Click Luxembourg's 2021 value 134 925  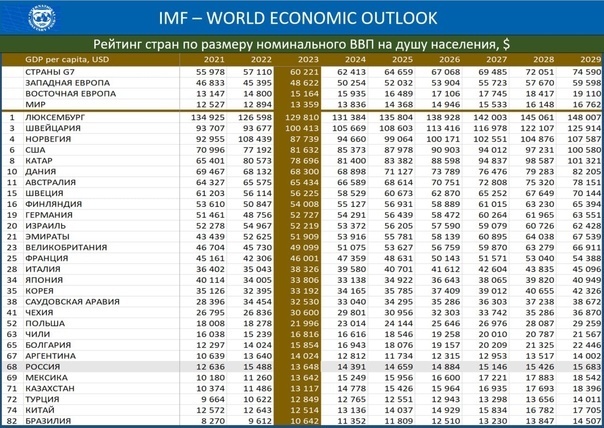coord(208,117)
